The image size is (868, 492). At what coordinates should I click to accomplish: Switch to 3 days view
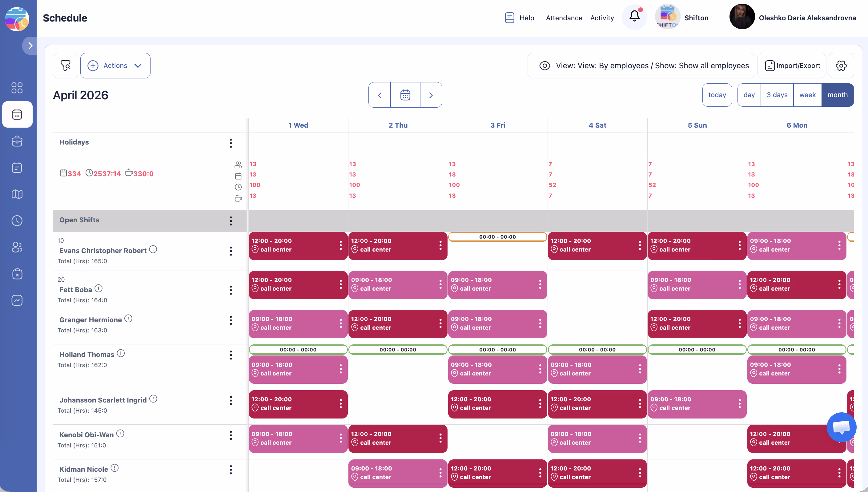(777, 95)
